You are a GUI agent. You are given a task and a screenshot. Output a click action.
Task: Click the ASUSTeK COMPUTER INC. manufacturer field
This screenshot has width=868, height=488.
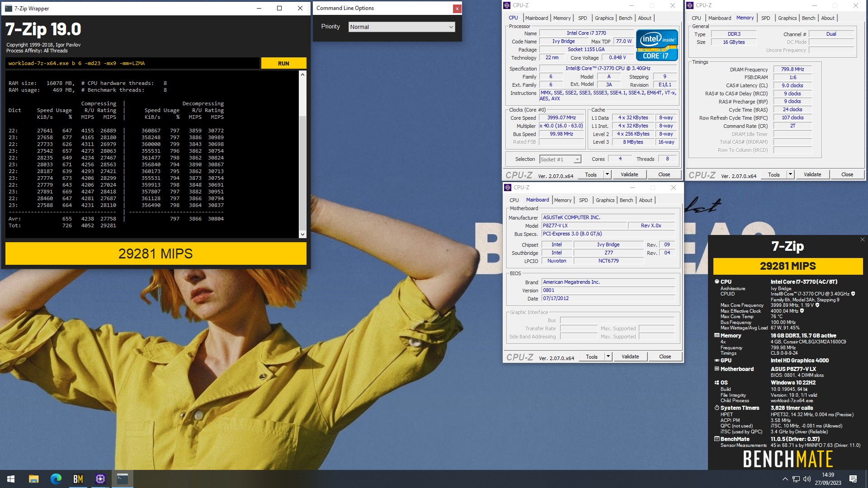pos(608,218)
